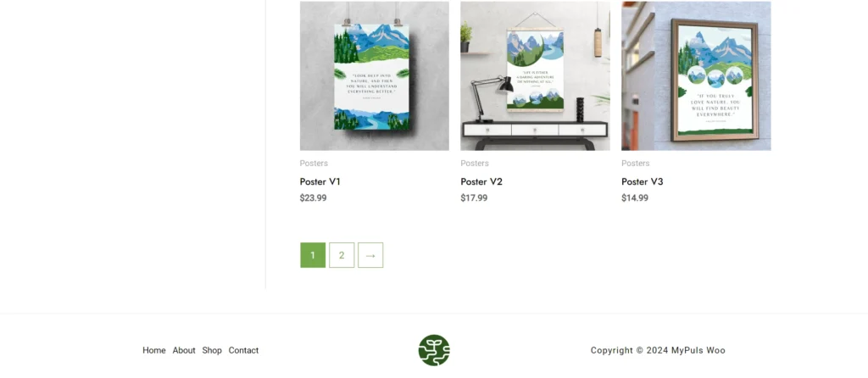Click Posters category under Poster V3
Screen dimensions: 868x378
(x=636, y=164)
